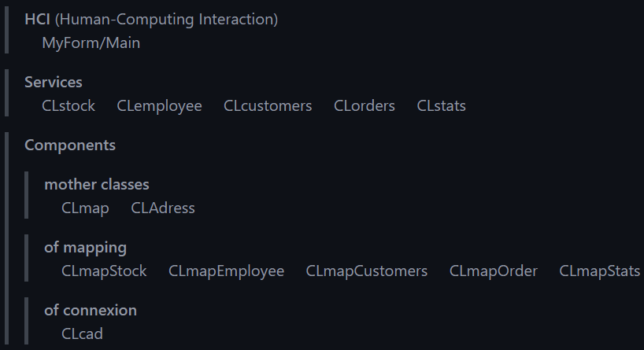Select CLstock under Services
The image size is (644, 350).
coord(68,105)
